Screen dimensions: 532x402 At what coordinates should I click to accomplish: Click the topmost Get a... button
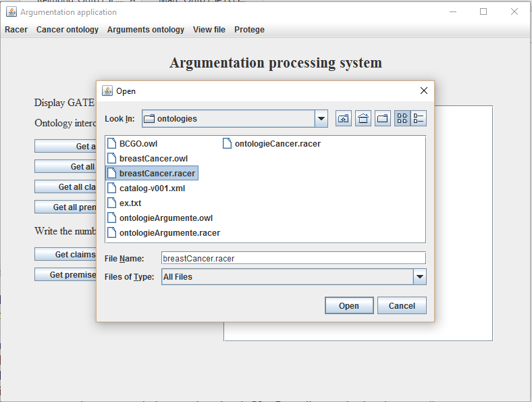(65, 146)
